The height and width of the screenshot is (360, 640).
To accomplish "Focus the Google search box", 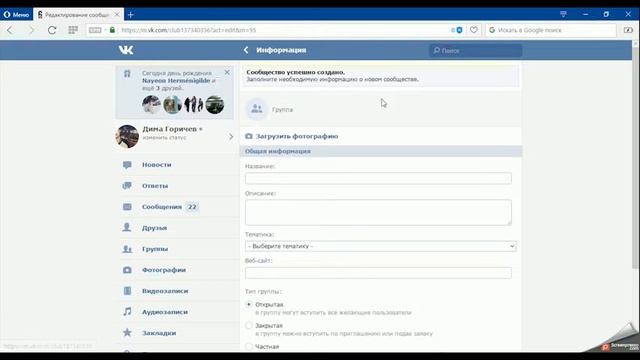I will (551, 30).
